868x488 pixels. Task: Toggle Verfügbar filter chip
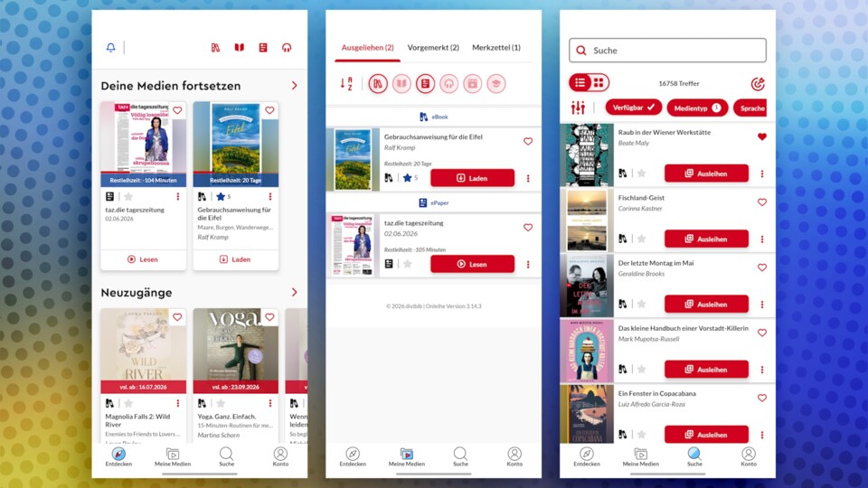coord(633,108)
